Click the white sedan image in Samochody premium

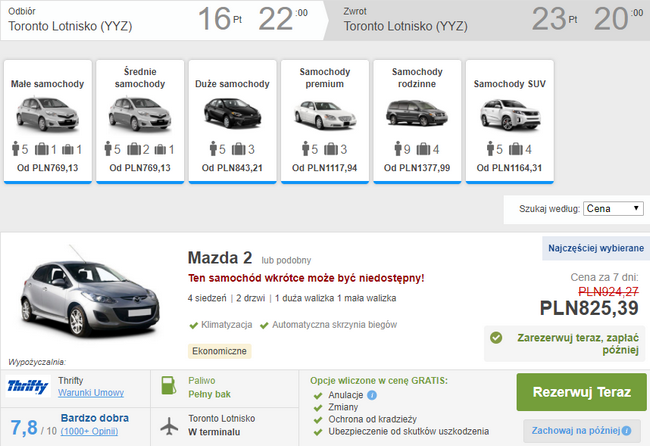click(325, 115)
